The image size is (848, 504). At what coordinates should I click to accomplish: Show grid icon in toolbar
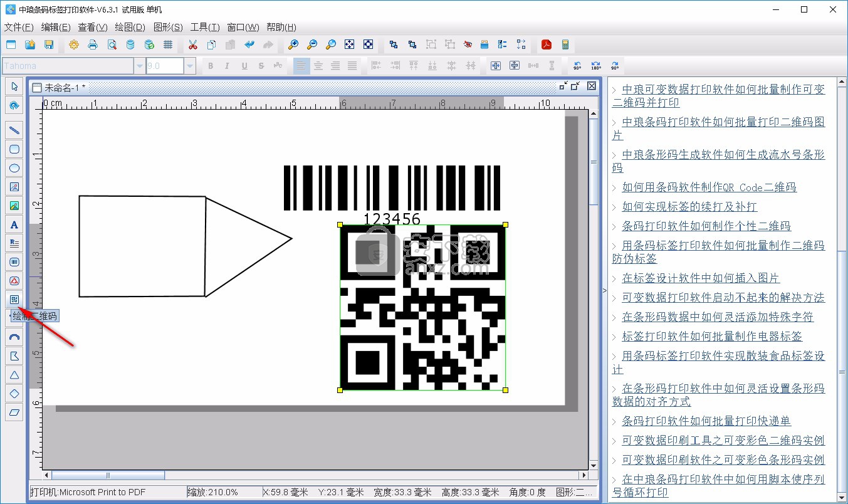point(168,45)
